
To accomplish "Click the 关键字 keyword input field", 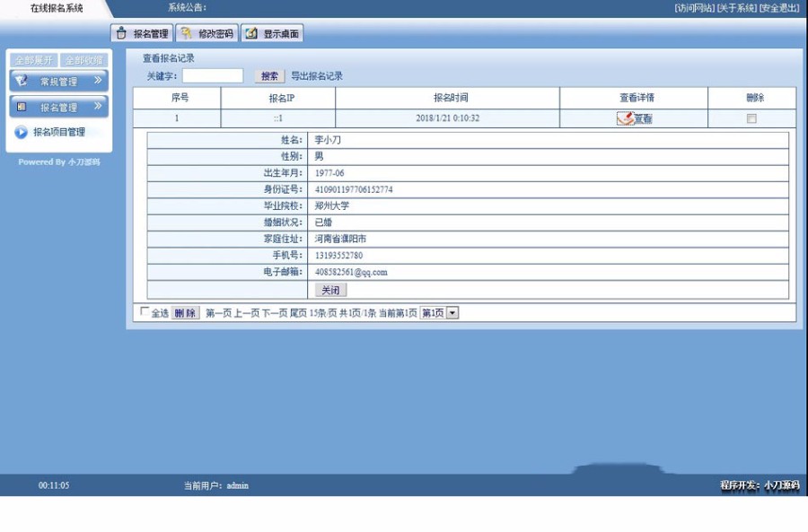I will (211, 75).
